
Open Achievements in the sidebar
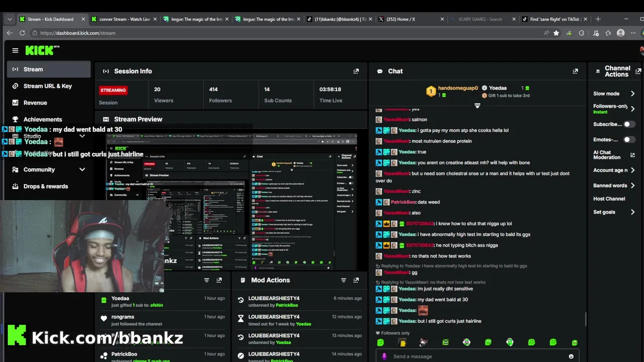click(x=48, y=119)
